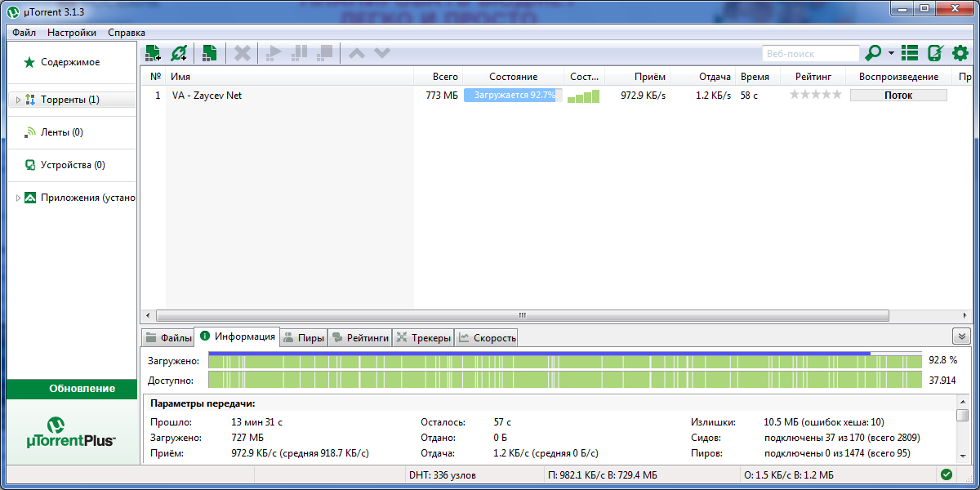Sort by the Время column header
The height and width of the screenshot is (490, 980).
click(758, 77)
